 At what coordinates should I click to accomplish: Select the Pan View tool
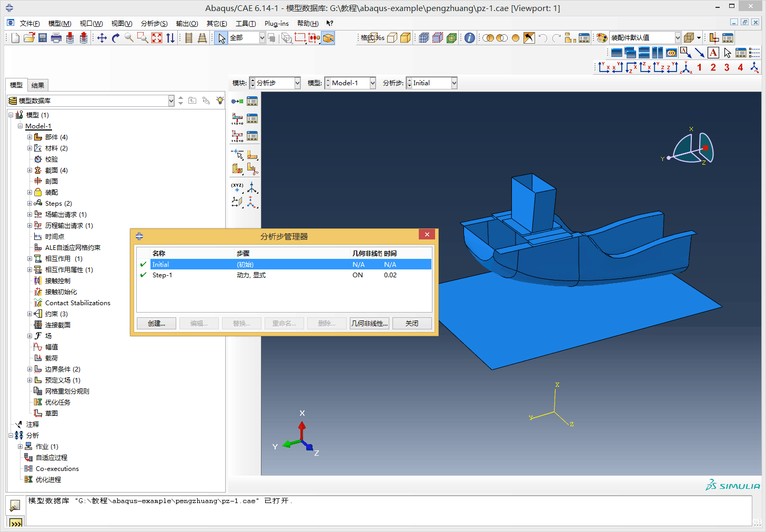tap(102, 38)
